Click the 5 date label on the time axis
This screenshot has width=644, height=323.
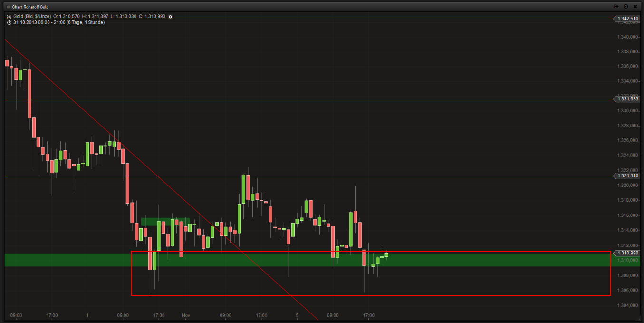point(297,315)
